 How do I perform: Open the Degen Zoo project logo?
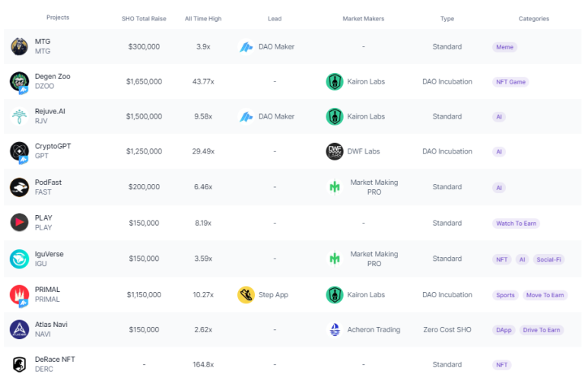(19, 81)
